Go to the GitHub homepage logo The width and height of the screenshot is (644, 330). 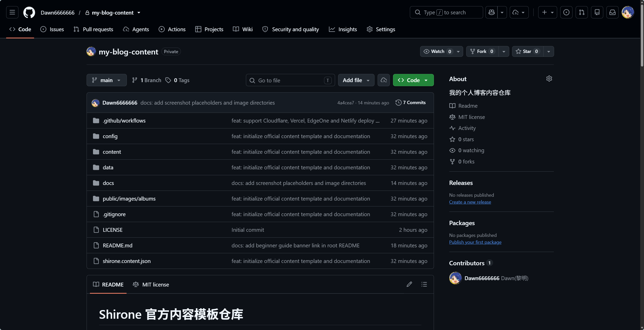tap(29, 12)
